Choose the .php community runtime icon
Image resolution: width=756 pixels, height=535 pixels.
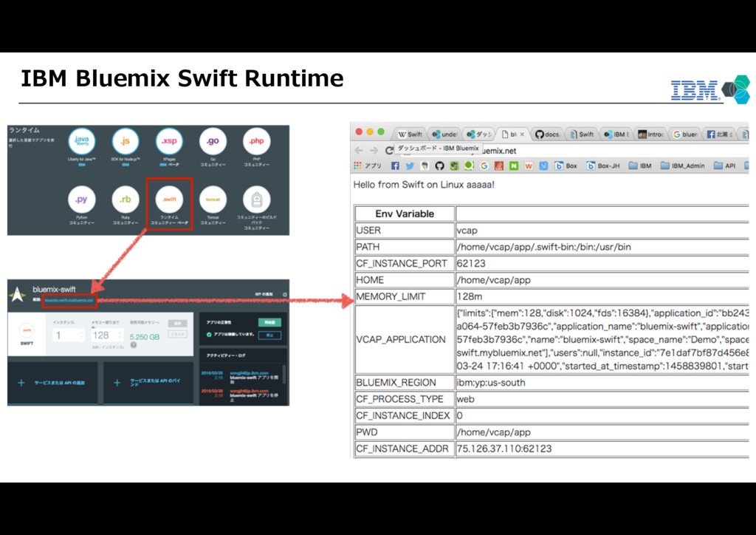(256, 141)
